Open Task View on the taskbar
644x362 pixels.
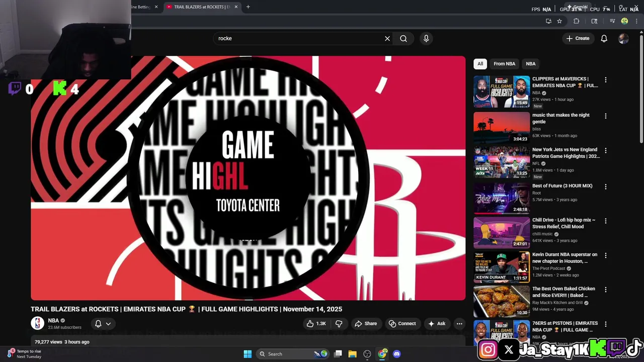click(x=338, y=354)
